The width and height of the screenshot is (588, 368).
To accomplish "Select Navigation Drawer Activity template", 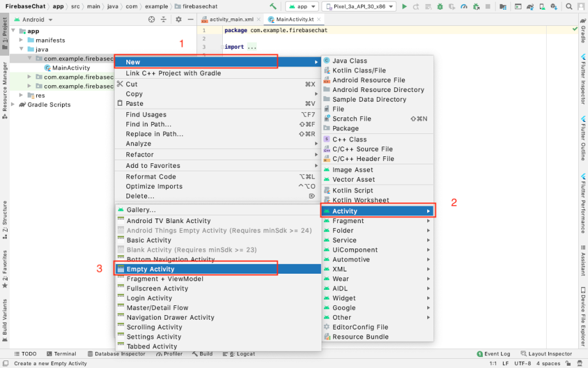I will pos(218,317).
